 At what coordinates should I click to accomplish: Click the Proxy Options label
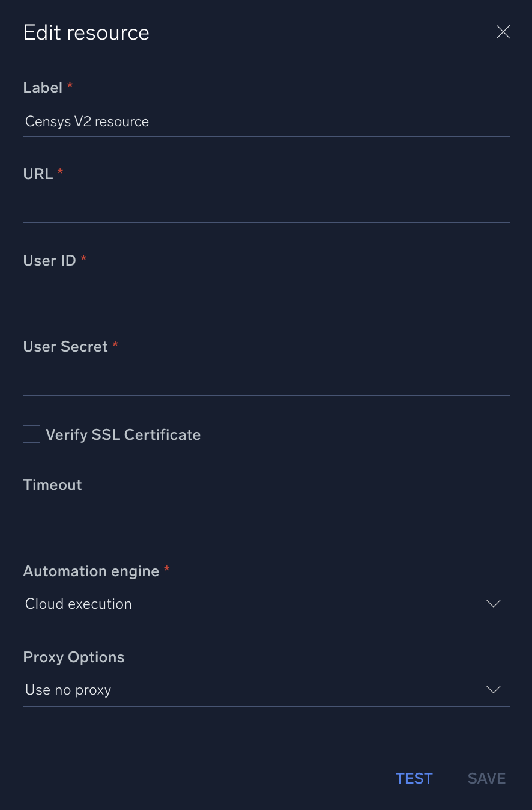[73, 657]
